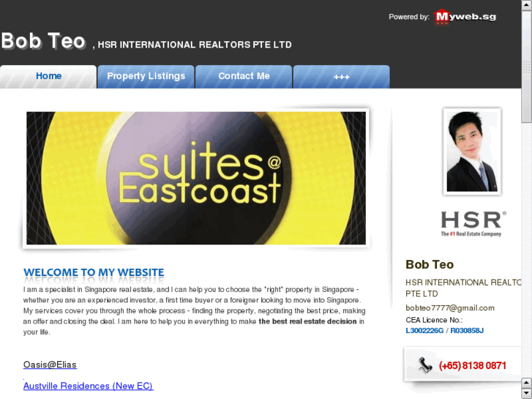
Task: Click phone number (+65) 8138 0871
Action: [472, 366]
